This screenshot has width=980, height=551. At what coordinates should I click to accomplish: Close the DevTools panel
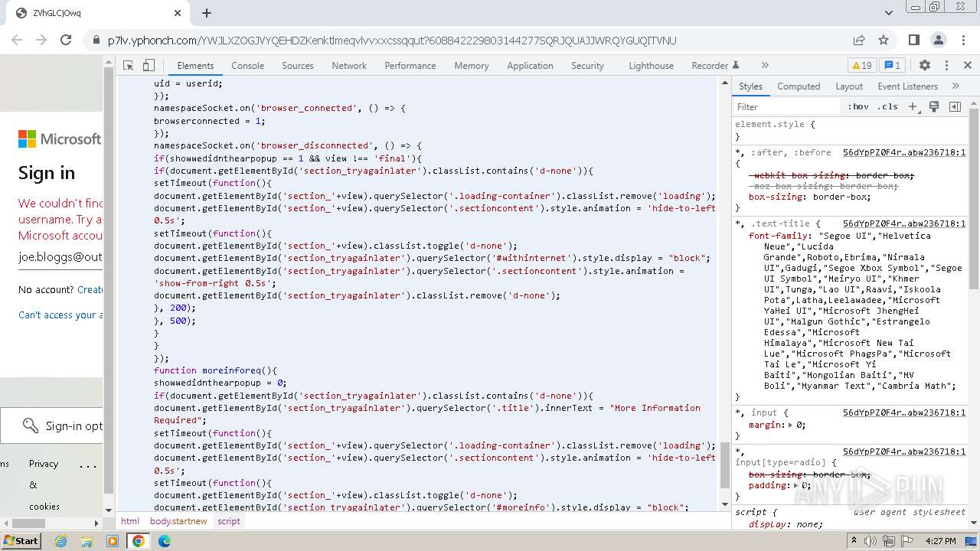(968, 66)
